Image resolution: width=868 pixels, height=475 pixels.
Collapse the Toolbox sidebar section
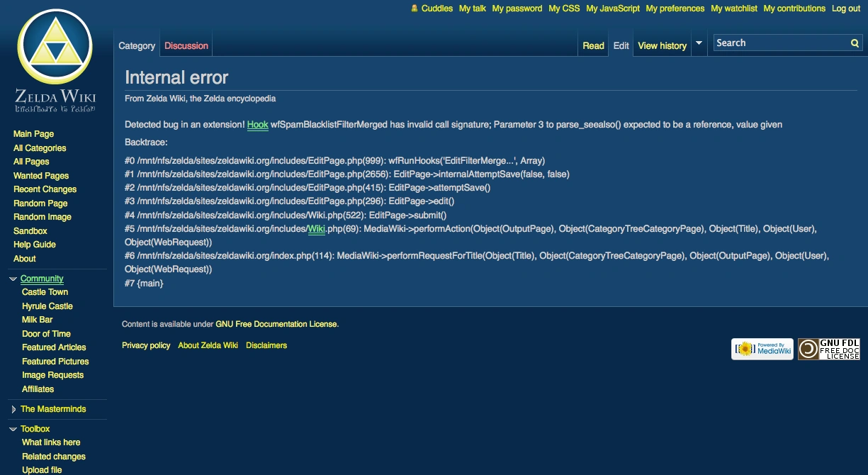[13, 430]
